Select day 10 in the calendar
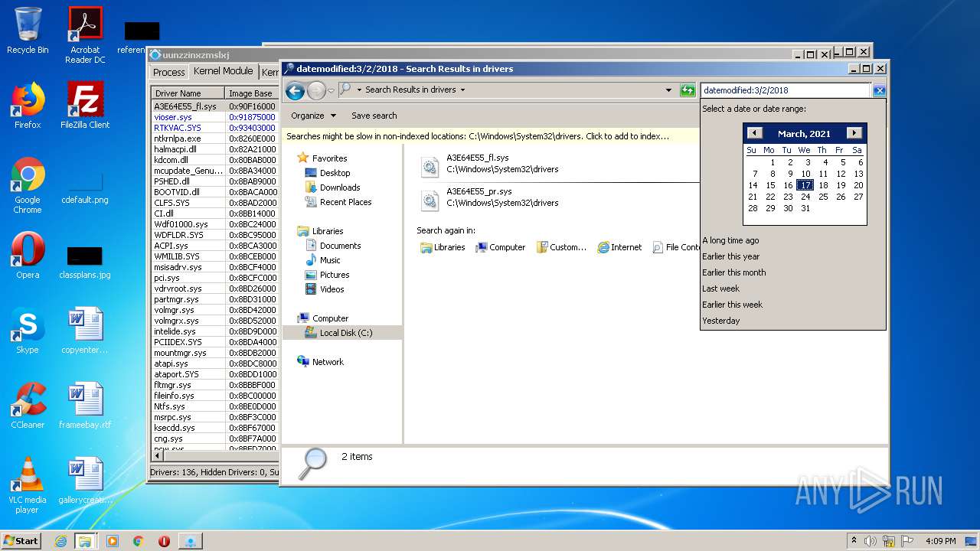 click(x=805, y=174)
